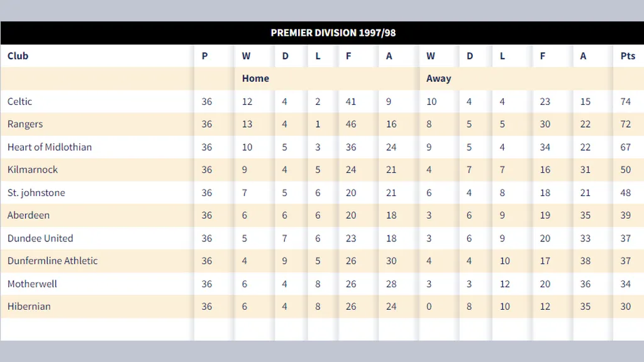Select the Kilmarnock club name
Screen dimensions: 644x362
tap(33, 170)
